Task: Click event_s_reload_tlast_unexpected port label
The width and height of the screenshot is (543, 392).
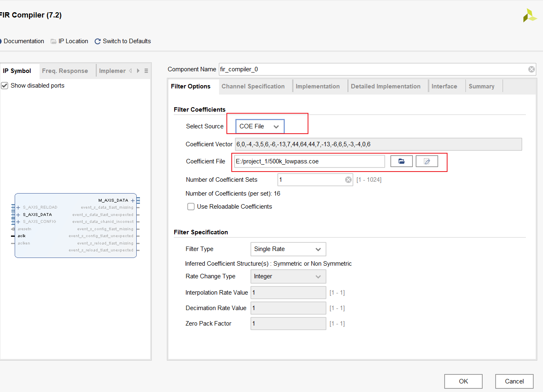Action: [x=101, y=250]
